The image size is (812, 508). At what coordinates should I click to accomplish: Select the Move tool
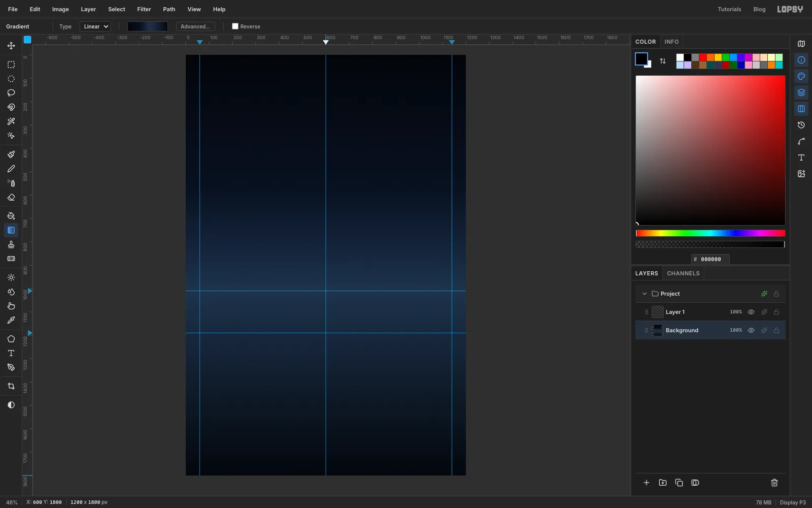pyautogui.click(x=11, y=46)
